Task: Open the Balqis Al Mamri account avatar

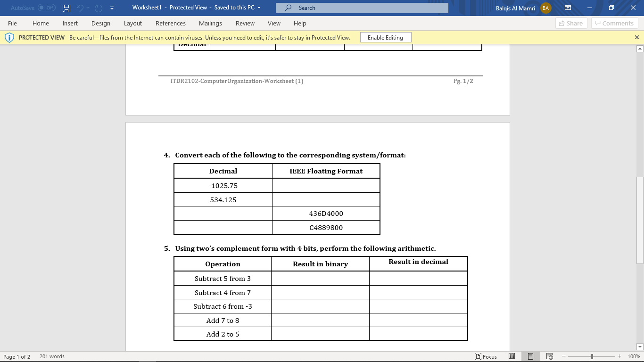Action: tap(545, 8)
